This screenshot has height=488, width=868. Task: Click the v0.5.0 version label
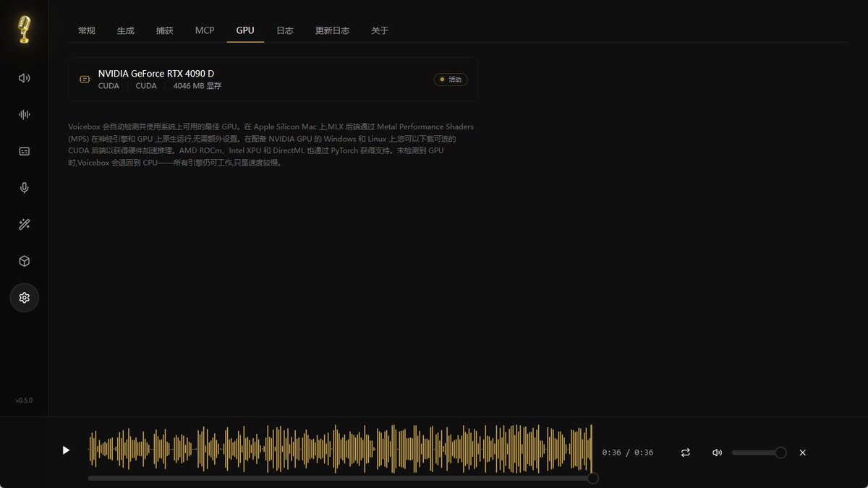(24, 401)
